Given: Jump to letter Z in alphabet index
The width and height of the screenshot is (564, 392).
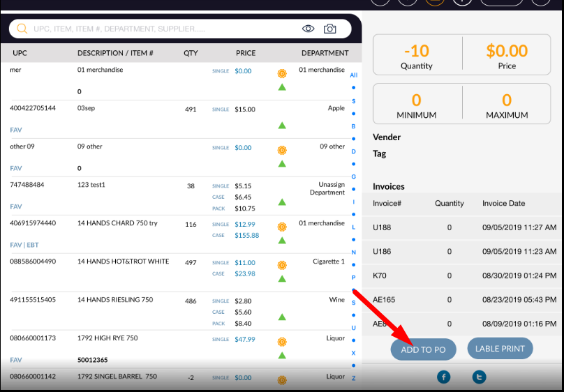Looking at the screenshot, I should click(x=354, y=378).
